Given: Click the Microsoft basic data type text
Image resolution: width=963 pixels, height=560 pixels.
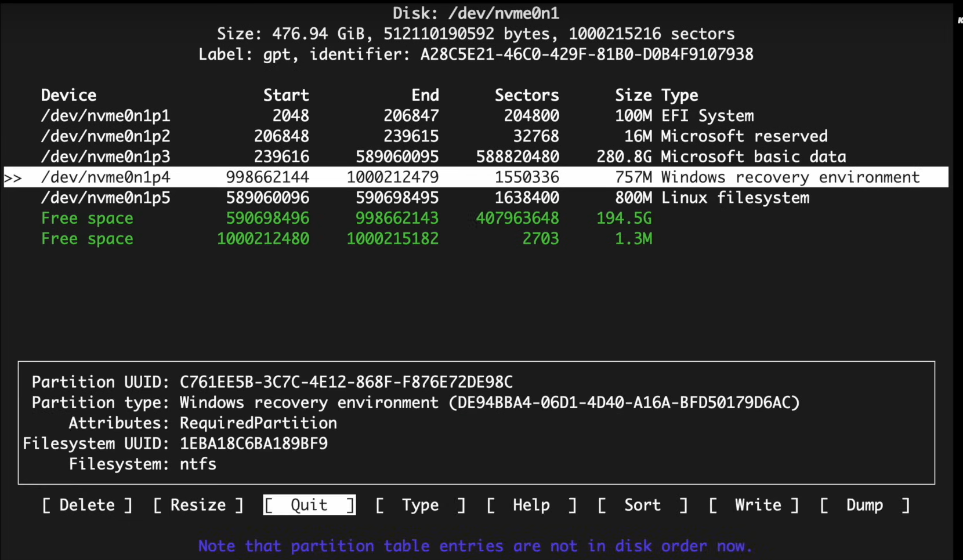Looking at the screenshot, I should (x=754, y=157).
